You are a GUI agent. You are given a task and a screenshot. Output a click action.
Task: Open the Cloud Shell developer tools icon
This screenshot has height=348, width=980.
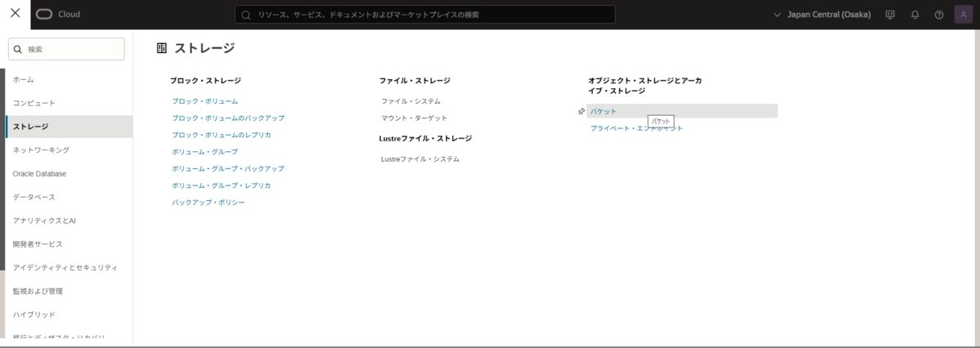tap(890, 15)
